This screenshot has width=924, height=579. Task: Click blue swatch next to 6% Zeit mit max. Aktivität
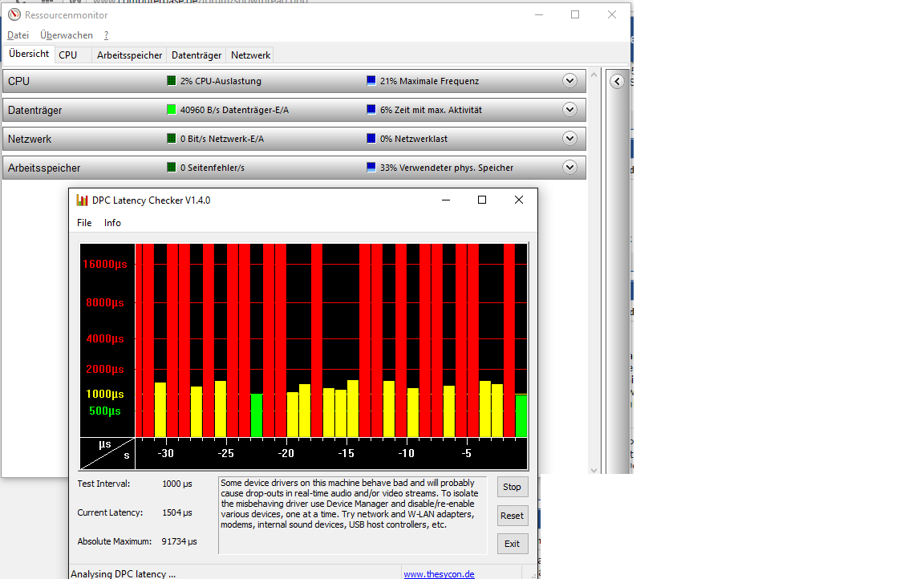point(371,110)
